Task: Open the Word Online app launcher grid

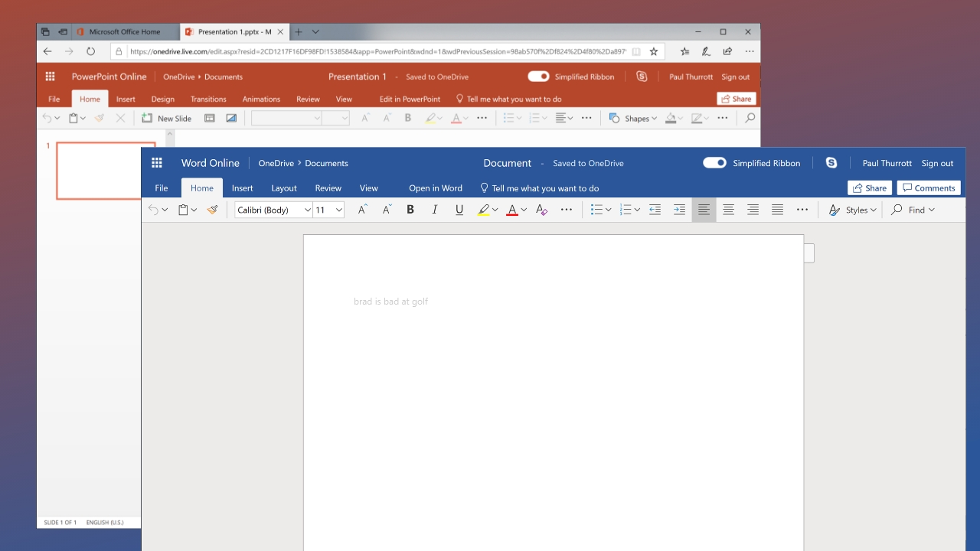Action: point(157,163)
